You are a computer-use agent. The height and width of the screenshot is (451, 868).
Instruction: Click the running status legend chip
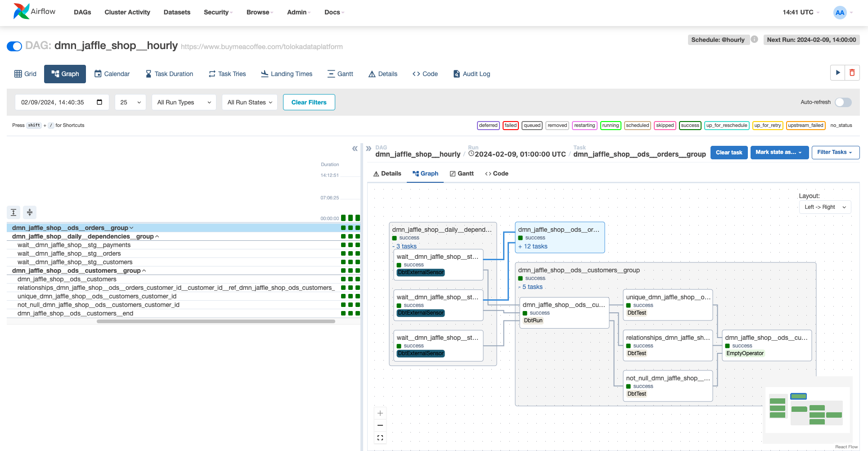(x=611, y=125)
